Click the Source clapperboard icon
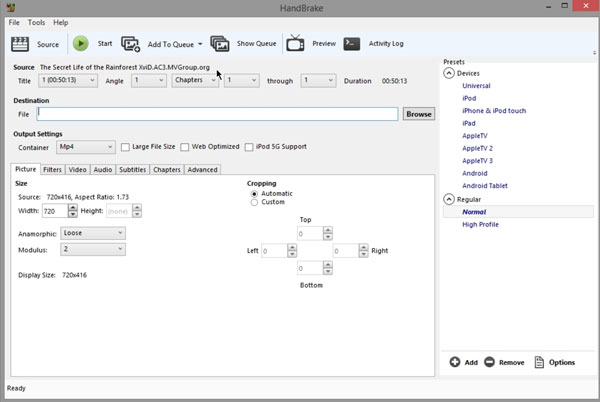This screenshot has height=402, width=600. coord(20,44)
